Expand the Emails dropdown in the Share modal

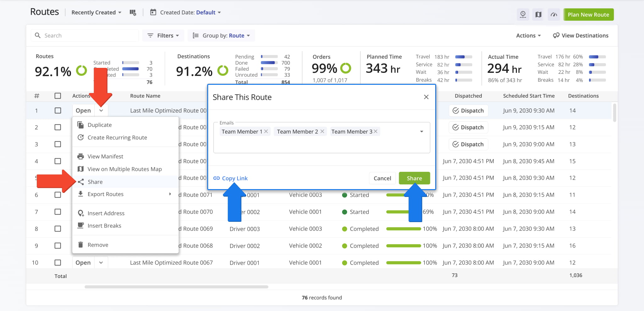pos(421,131)
